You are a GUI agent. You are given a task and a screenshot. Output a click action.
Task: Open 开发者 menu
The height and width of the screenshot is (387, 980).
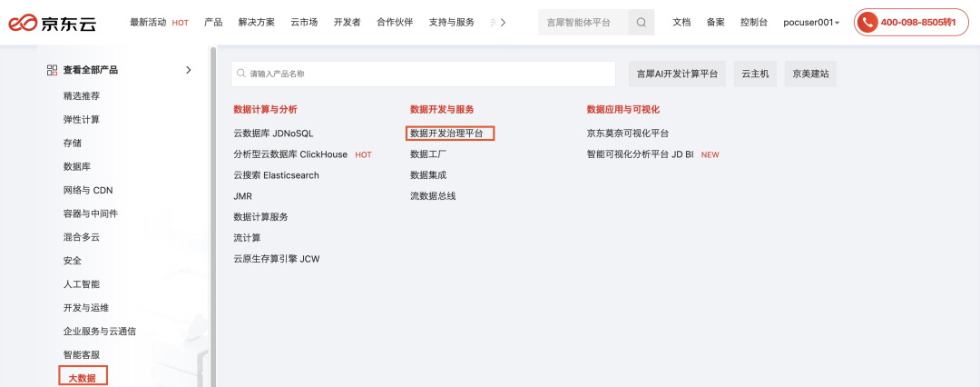point(347,23)
